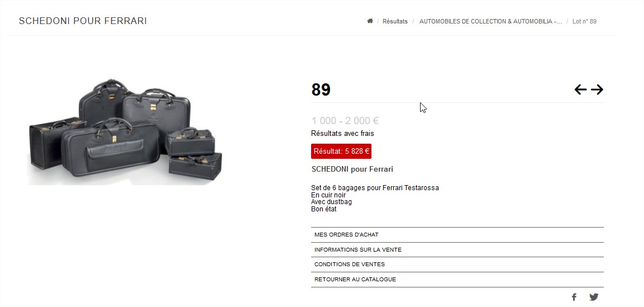Click the large lot number 89
The height and width of the screenshot is (307, 644).
click(x=321, y=89)
